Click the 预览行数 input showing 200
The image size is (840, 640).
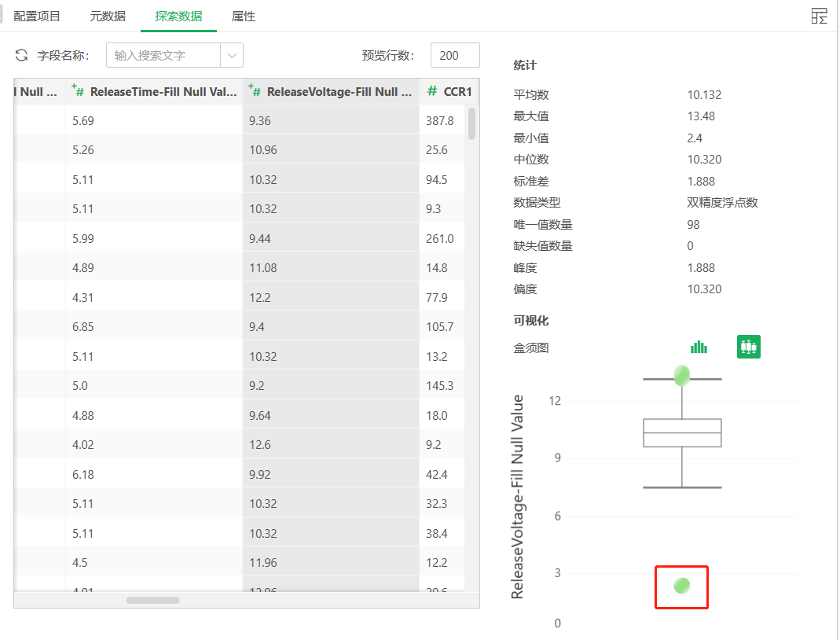click(x=455, y=55)
